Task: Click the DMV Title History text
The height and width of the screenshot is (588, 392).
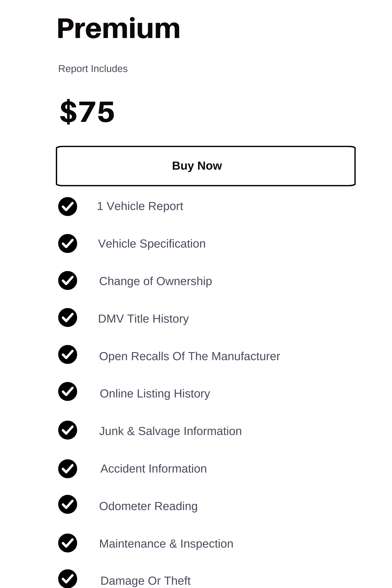Action: 143,319
